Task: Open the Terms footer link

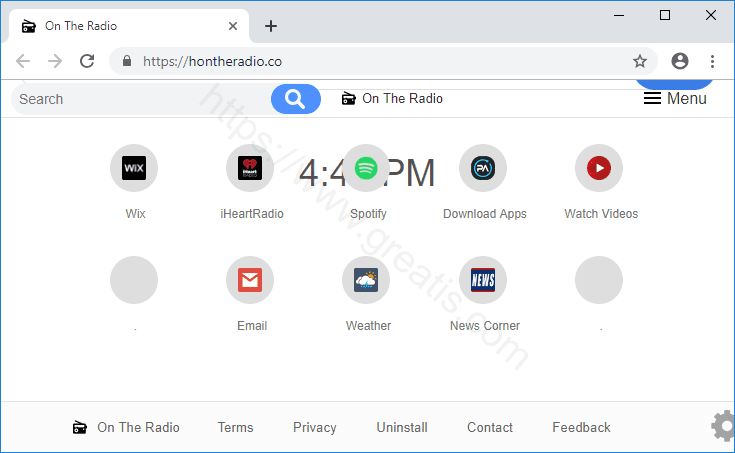Action: (235, 427)
